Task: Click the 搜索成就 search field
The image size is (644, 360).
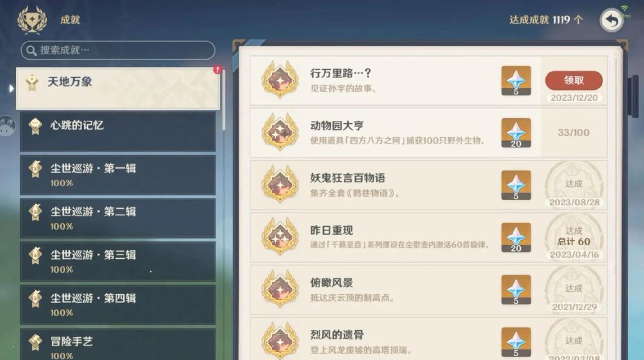Action: click(x=118, y=50)
